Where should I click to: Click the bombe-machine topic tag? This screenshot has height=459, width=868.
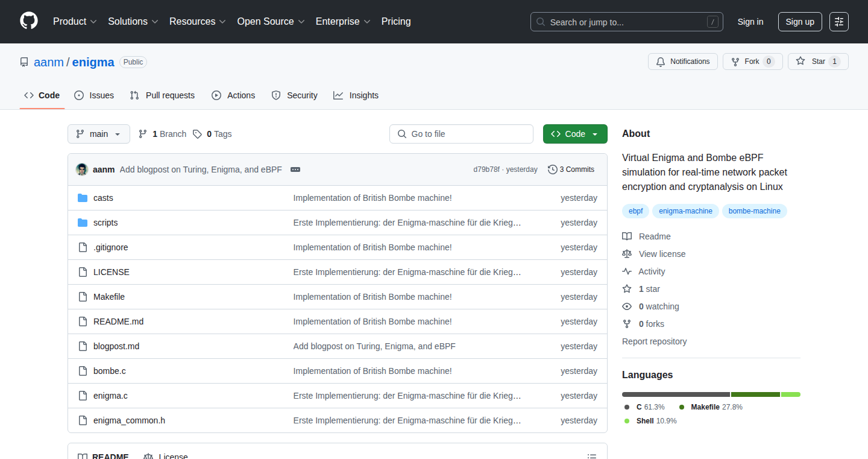click(x=754, y=211)
